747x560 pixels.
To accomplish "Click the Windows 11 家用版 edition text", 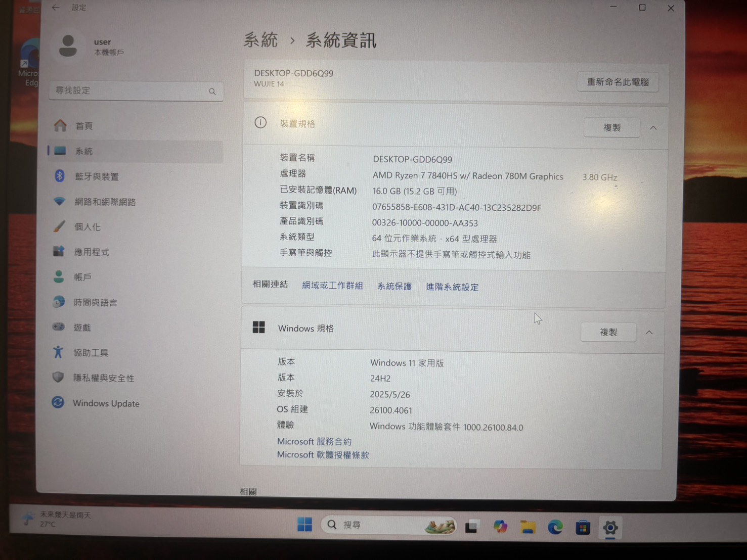I will click(x=407, y=363).
